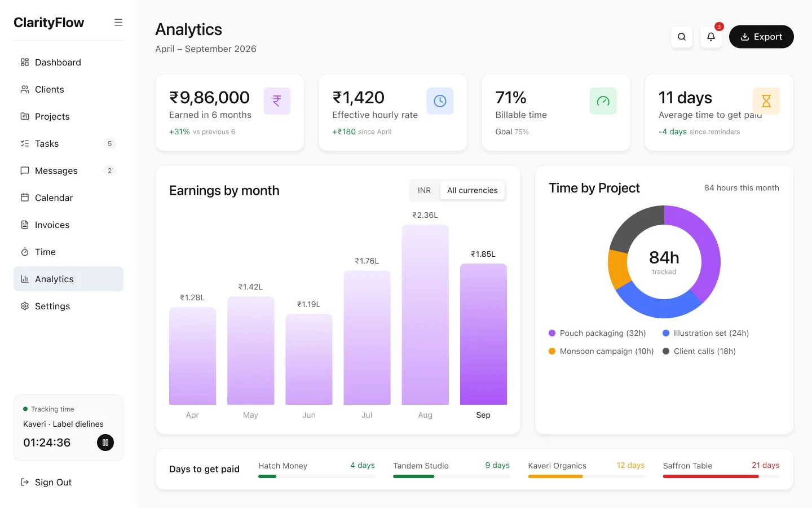812x508 pixels.
Task: Open the Settings menu item
Action: click(x=68, y=306)
